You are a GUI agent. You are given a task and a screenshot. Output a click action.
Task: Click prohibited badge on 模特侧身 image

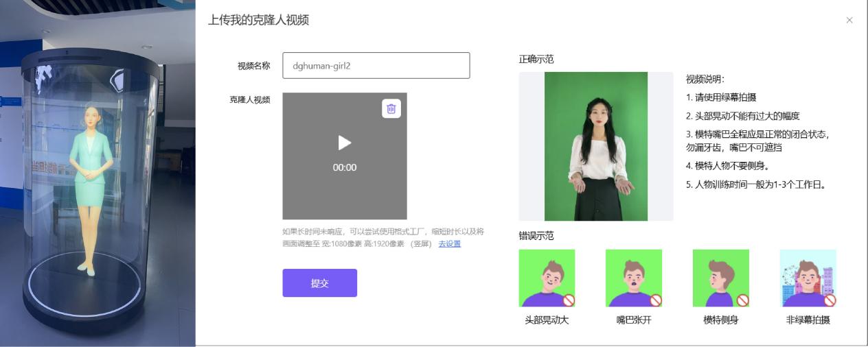point(742,300)
